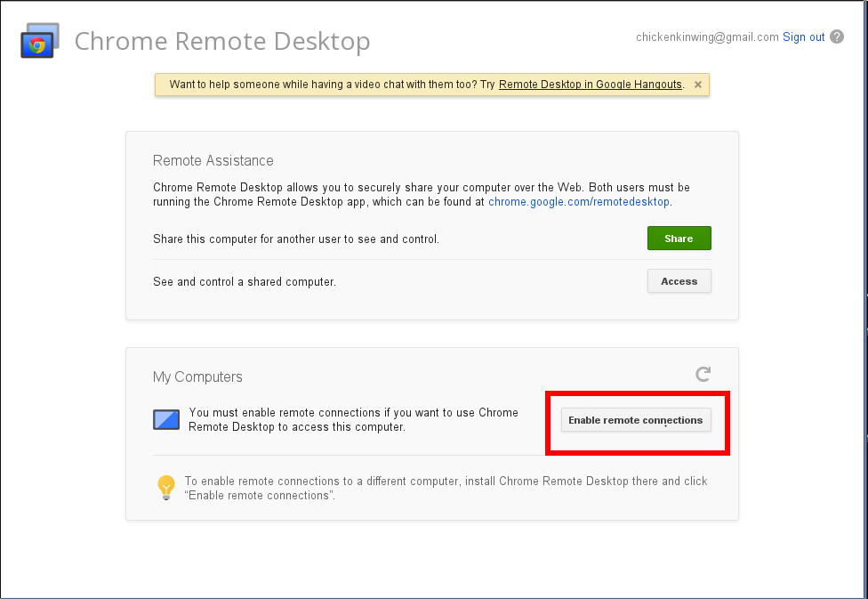Click the Access button
This screenshot has width=868, height=599.
point(679,281)
